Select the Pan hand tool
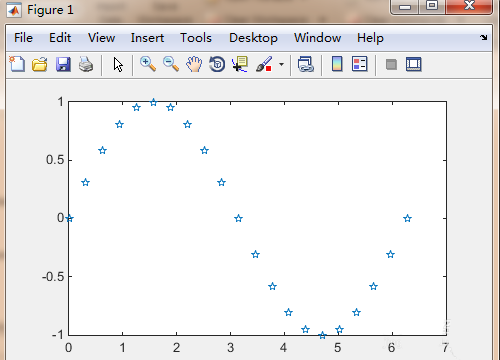The height and width of the screenshot is (360, 500). [x=194, y=64]
